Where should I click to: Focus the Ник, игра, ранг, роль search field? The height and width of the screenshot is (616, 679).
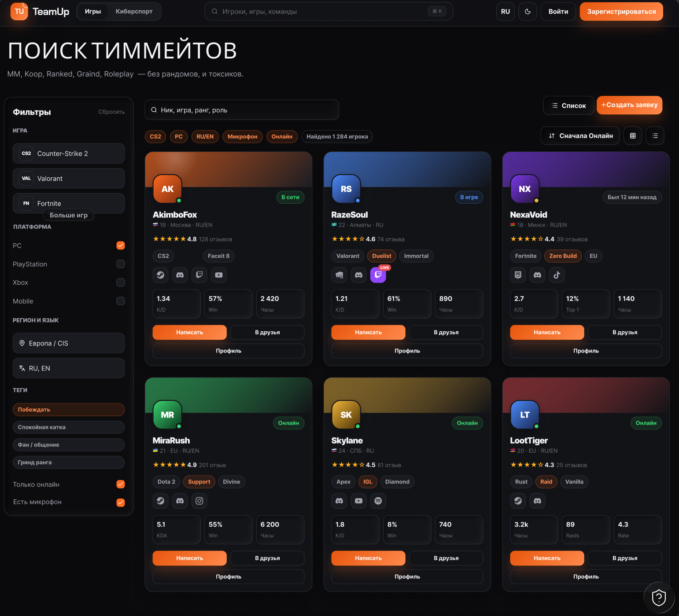(242, 110)
